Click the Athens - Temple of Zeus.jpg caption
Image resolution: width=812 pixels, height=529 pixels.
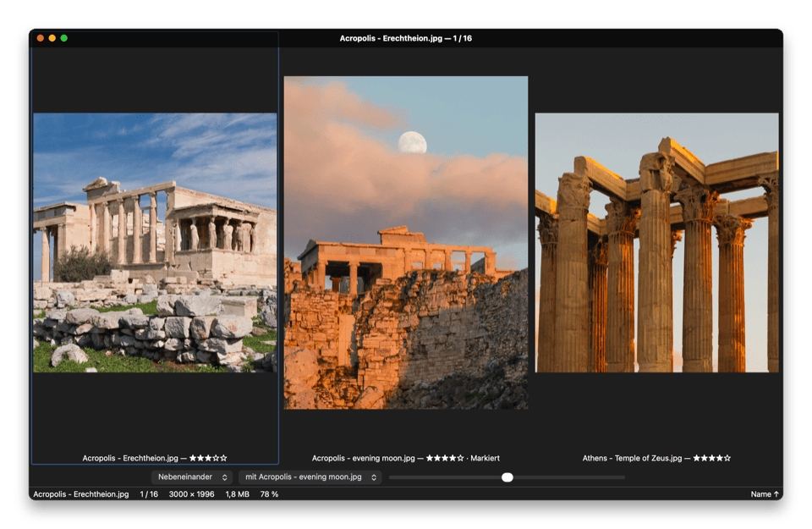[x=633, y=458]
